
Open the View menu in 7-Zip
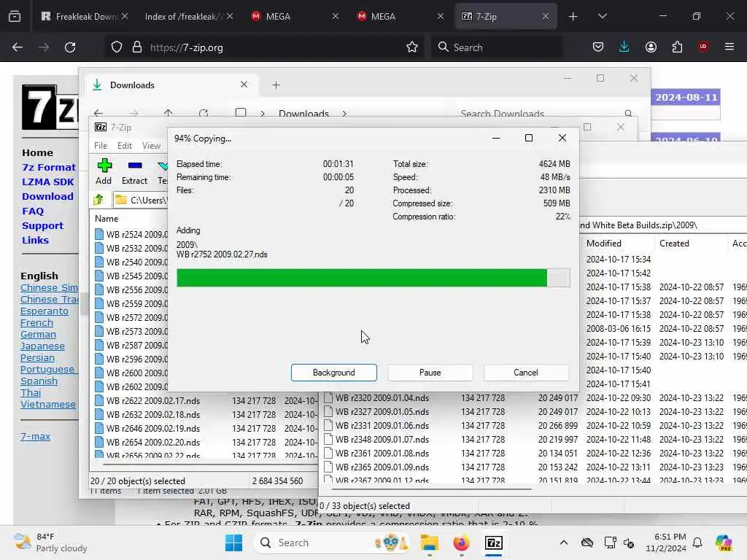pos(151,146)
